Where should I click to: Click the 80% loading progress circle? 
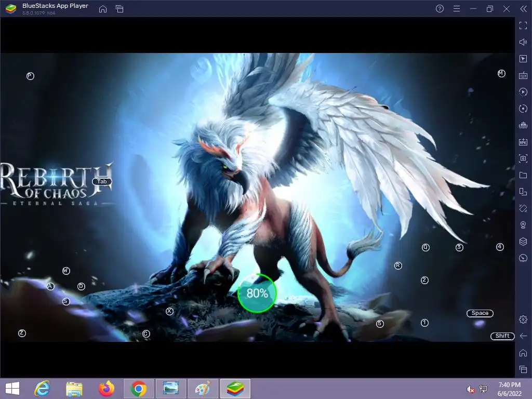[x=257, y=293]
